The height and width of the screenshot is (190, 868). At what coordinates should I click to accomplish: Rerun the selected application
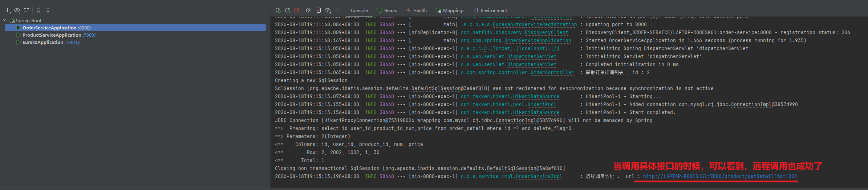click(278, 10)
